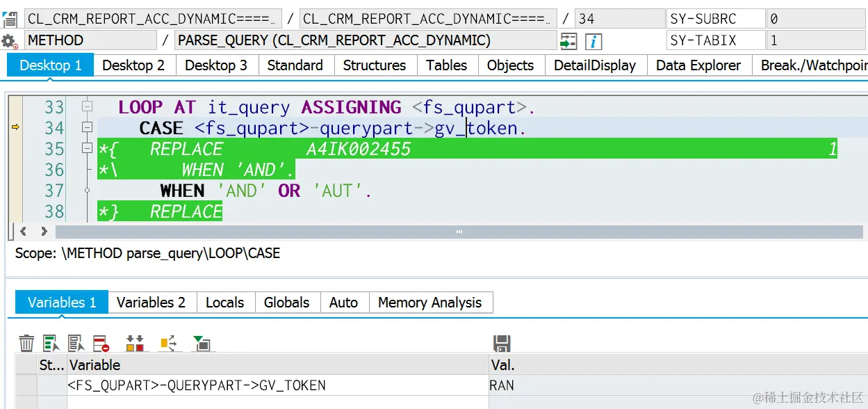Click the SY-SUBRC value 0

(x=817, y=19)
